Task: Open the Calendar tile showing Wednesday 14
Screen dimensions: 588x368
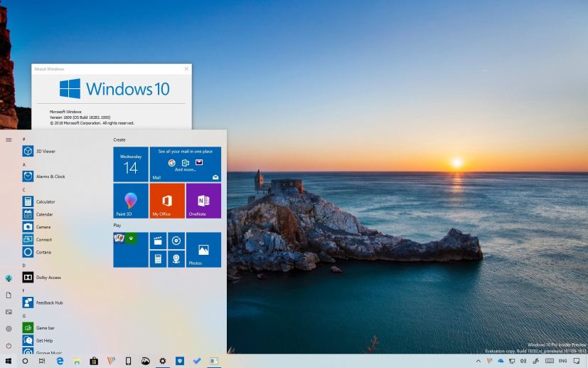Action: coord(131,164)
